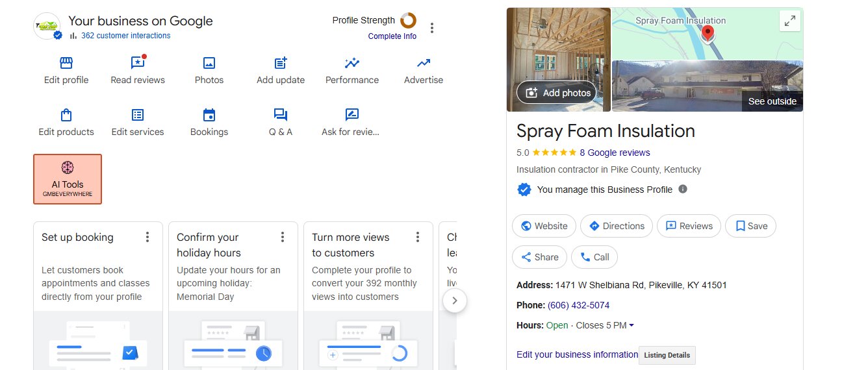Image resolution: width=868 pixels, height=370 pixels.
Task: Open options for Turn more views card
Action: [418, 237]
